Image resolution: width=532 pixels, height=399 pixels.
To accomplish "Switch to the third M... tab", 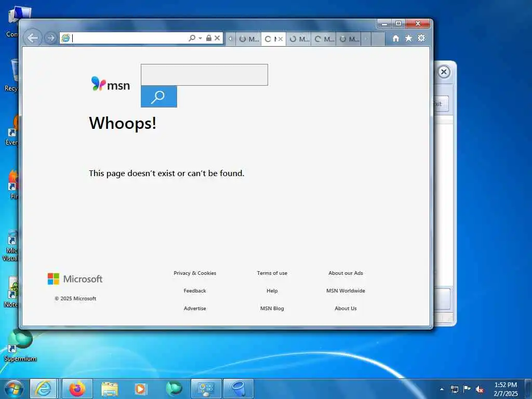I will tap(299, 39).
